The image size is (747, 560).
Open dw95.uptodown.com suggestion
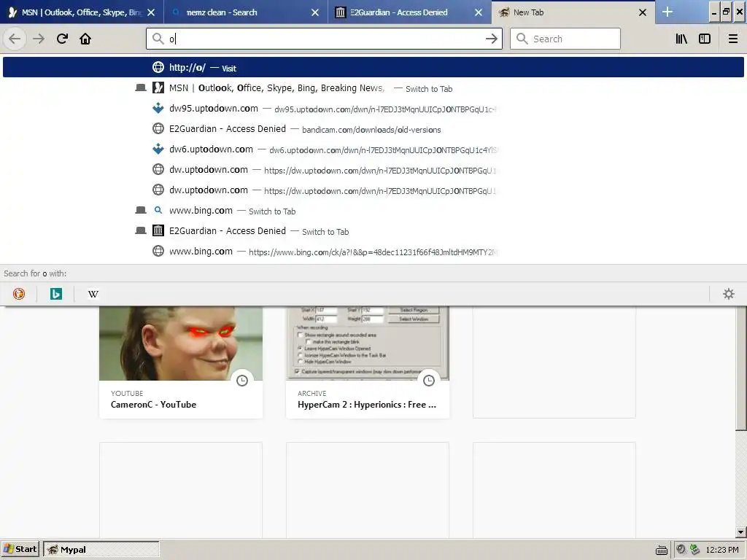(373, 109)
